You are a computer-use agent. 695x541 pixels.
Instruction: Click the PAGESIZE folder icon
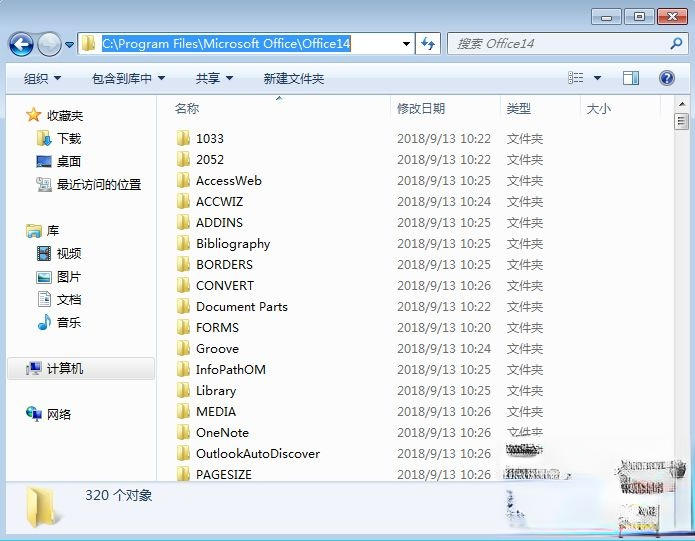[x=183, y=474]
